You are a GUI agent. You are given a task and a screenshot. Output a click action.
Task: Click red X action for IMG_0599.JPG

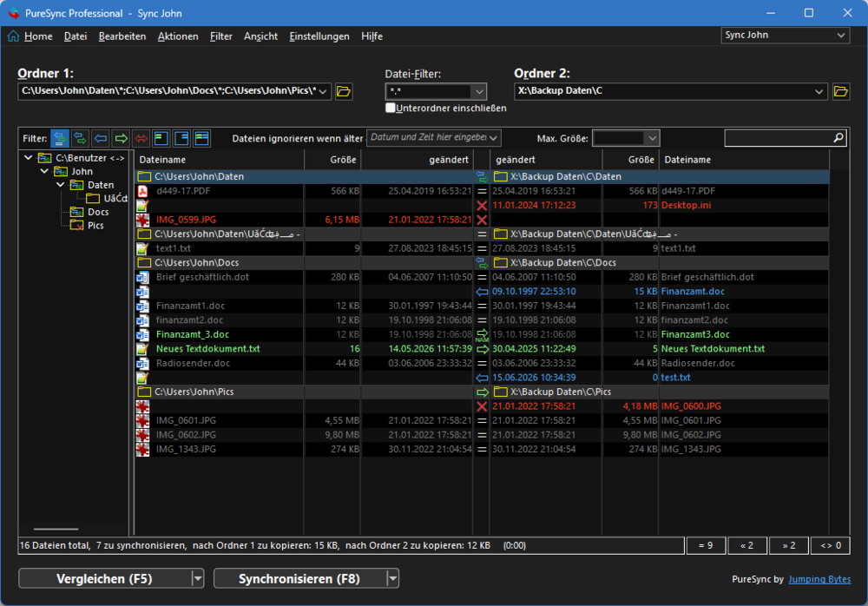tap(482, 220)
